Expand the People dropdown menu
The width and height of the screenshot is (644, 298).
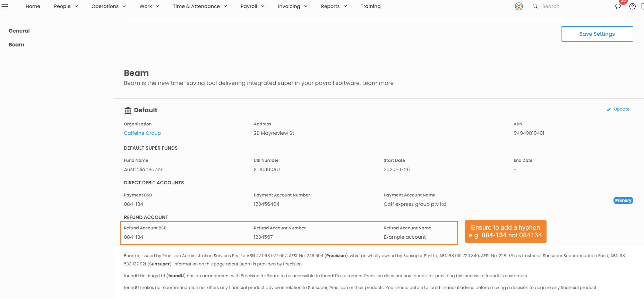pyautogui.click(x=66, y=6)
